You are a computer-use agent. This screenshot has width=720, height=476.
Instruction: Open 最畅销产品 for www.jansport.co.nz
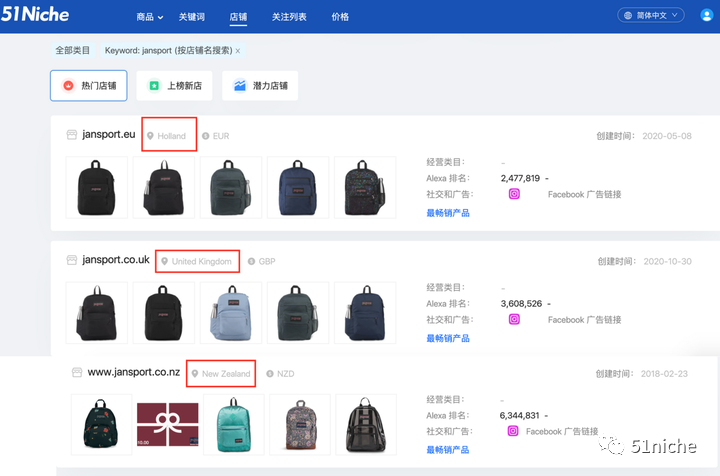448,449
